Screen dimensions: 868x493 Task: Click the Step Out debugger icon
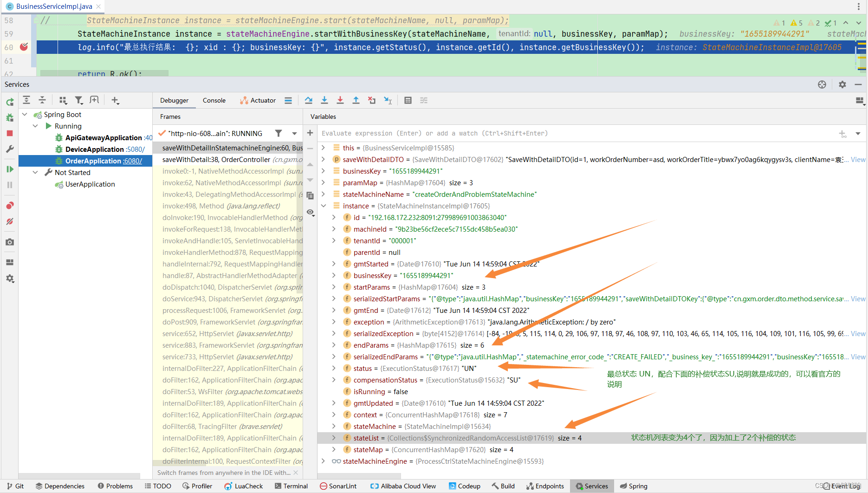[356, 100]
